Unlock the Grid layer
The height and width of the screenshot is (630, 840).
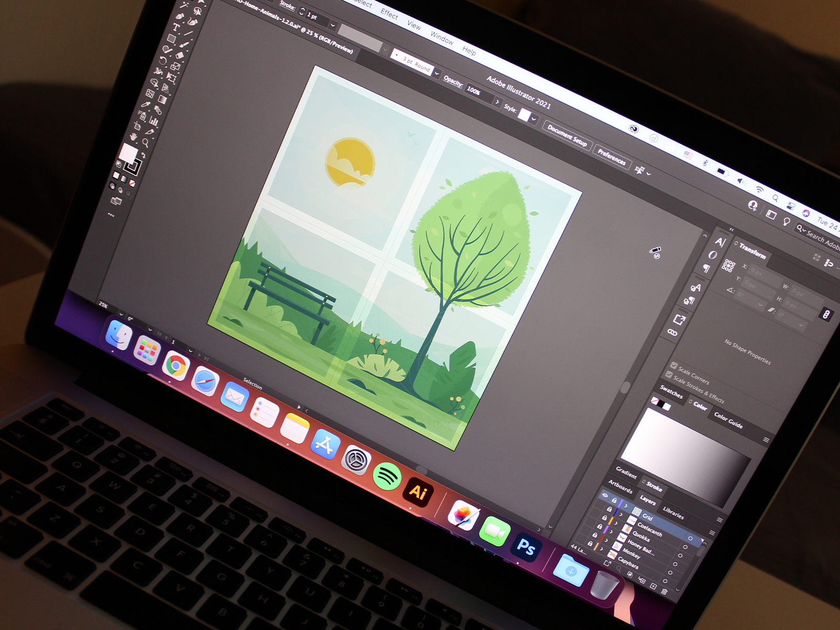point(614,500)
